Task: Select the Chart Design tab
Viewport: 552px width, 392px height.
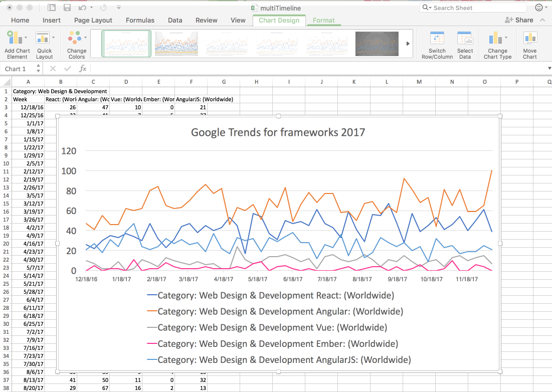Action: 279,21
